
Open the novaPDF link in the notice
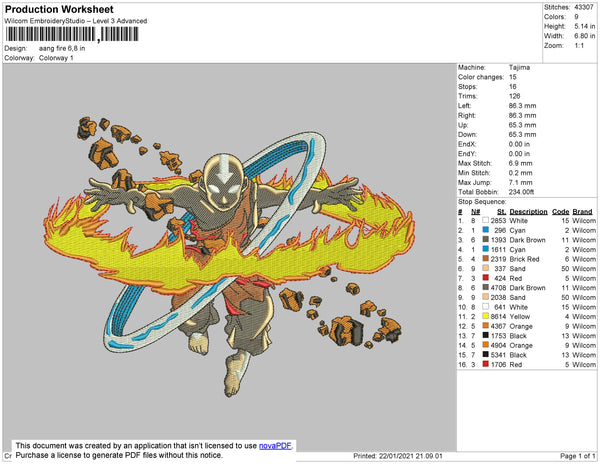pos(275,446)
